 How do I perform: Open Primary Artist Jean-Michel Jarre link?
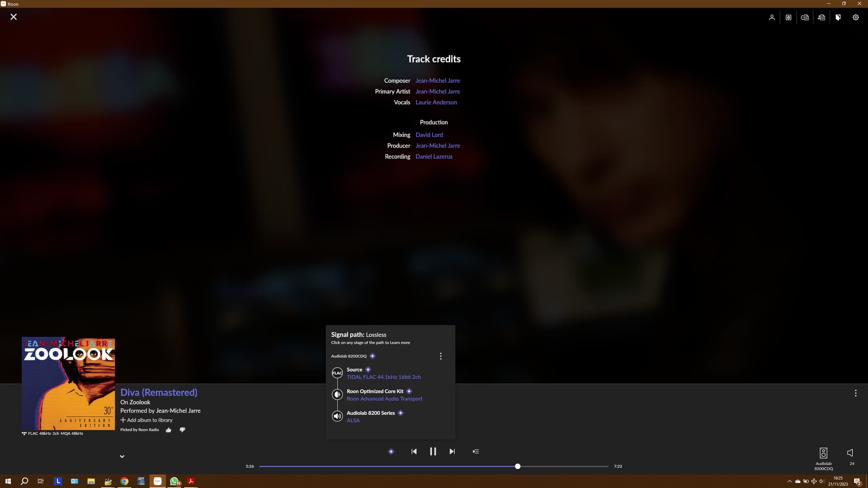(x=438, y=91)
